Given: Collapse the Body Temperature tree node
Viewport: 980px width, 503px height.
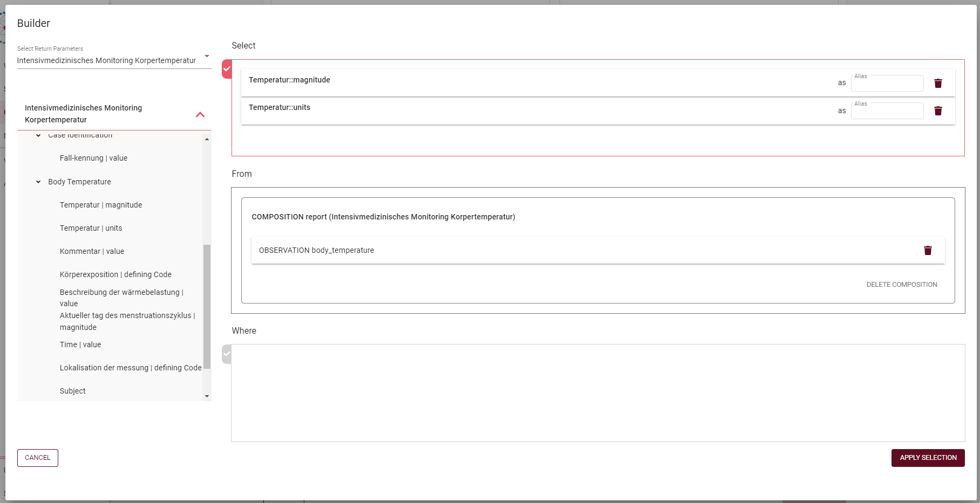Looking at the screenshot, I should click(38, 182).
